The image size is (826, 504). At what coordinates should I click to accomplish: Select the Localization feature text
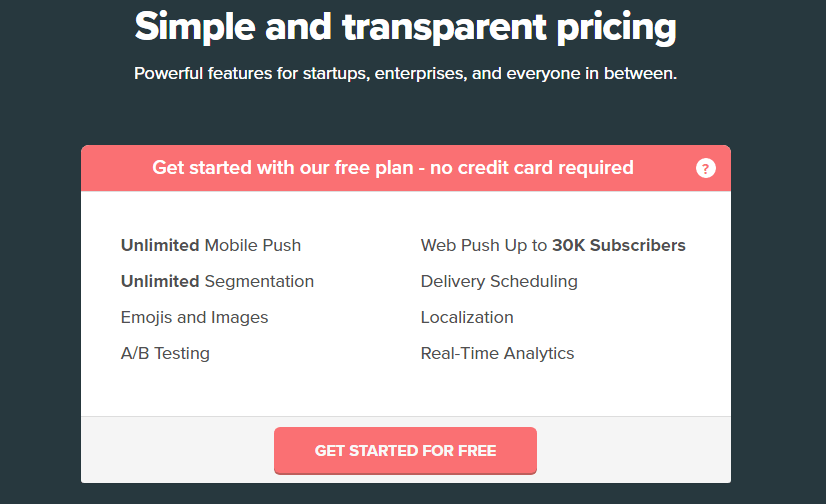click(x=467, y=317)
